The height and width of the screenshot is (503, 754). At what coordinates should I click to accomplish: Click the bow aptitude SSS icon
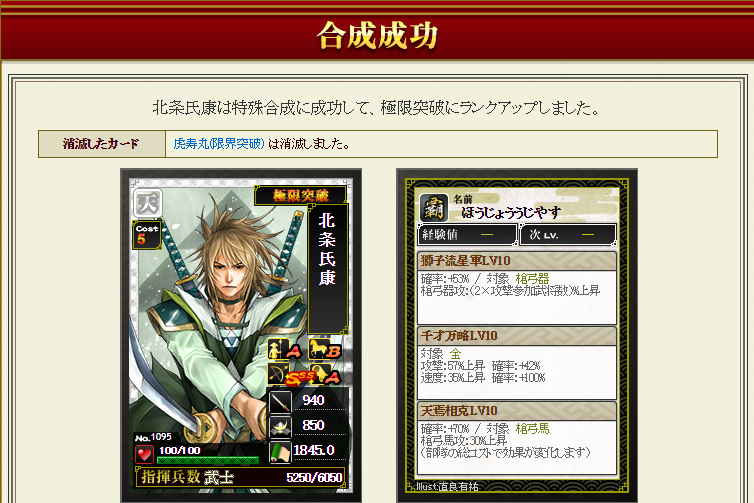click(x=285, y=374)
